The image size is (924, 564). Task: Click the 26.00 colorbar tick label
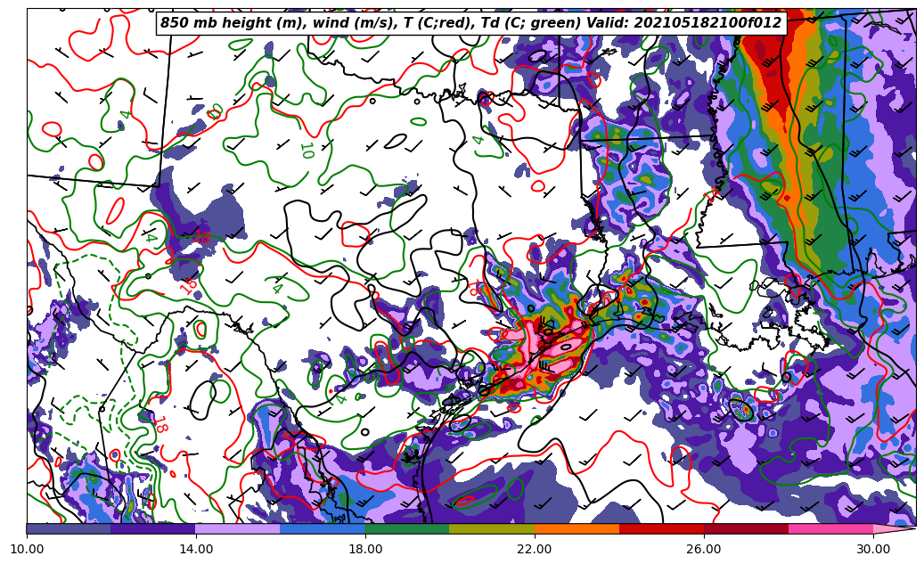pos(704,549)
